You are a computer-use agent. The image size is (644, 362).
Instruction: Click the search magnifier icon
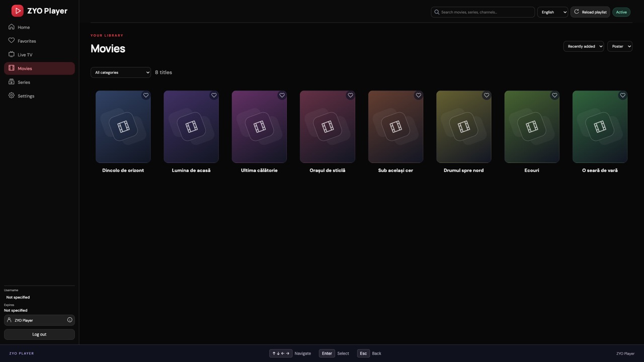coord(437,12)
